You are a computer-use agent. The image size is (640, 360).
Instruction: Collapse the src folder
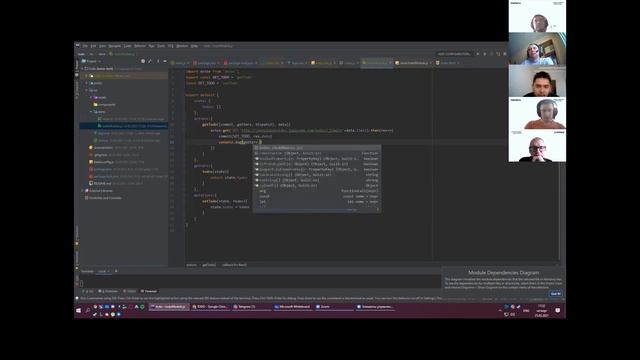[x=87, y=90]
